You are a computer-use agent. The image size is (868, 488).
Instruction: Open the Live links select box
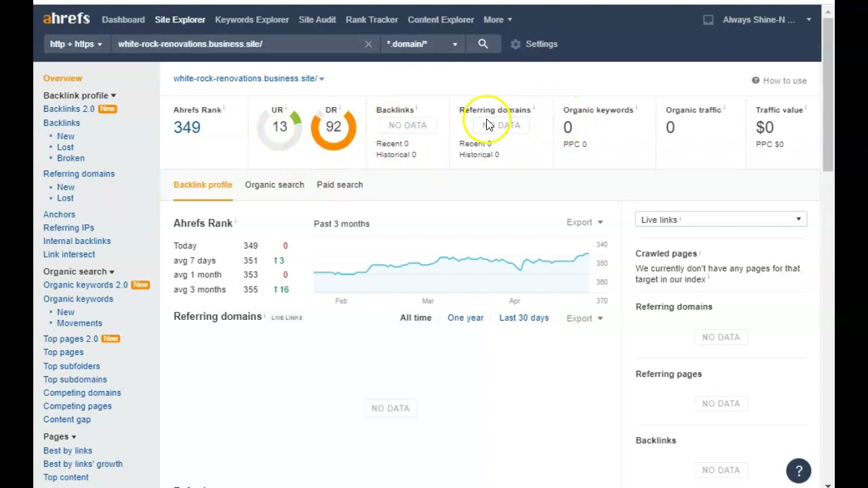point(721,220)
